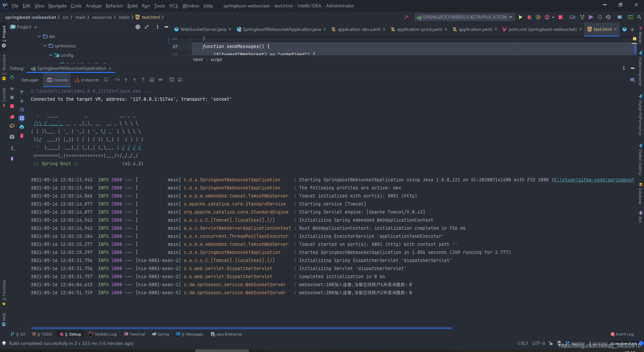Open the MyBatis Log tool window
Viewport: 644px width, 352px height.
(x=103, y=334)
